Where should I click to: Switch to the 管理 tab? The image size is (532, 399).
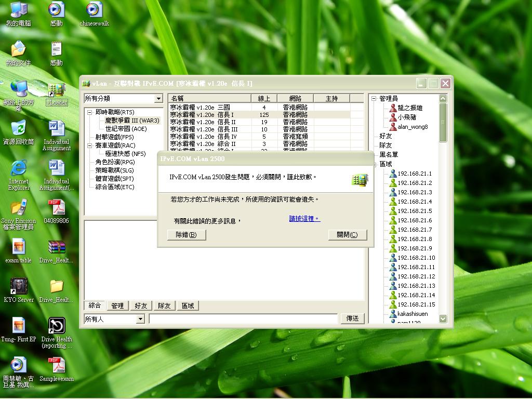[117, 305]
